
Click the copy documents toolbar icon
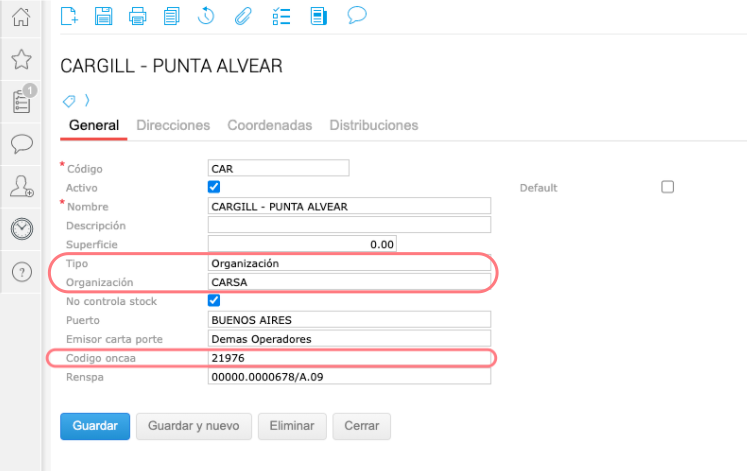172,16
